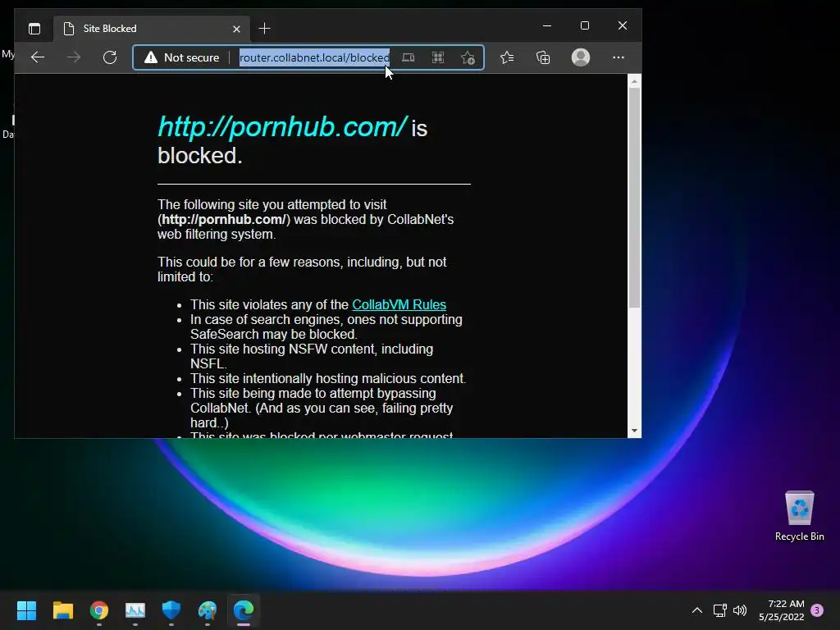
Task: Click the vertical scrollbar thumb
Action: tap(634, 198)
